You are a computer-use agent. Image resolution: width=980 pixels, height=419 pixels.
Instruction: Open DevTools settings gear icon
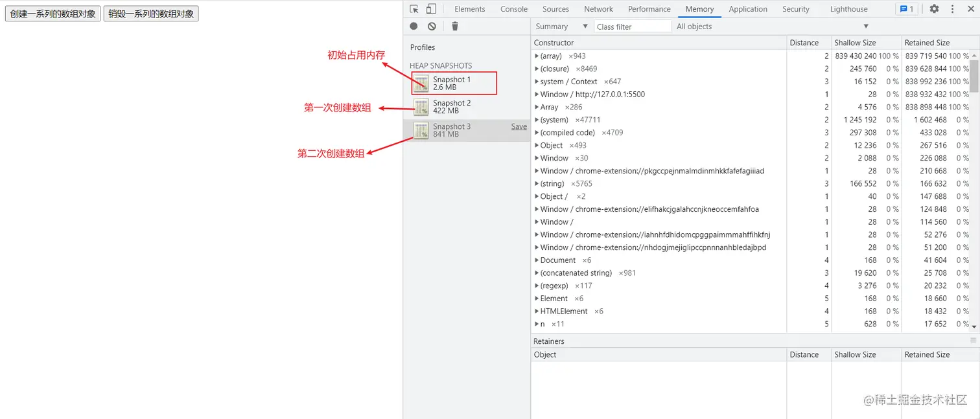pyautogui.click(x=934, y=9)
